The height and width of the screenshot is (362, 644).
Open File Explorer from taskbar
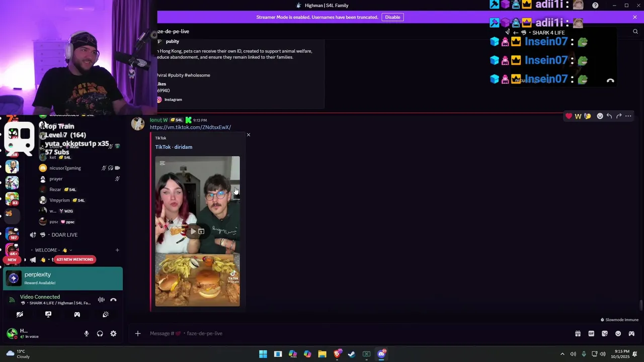(x=322, y=354)
